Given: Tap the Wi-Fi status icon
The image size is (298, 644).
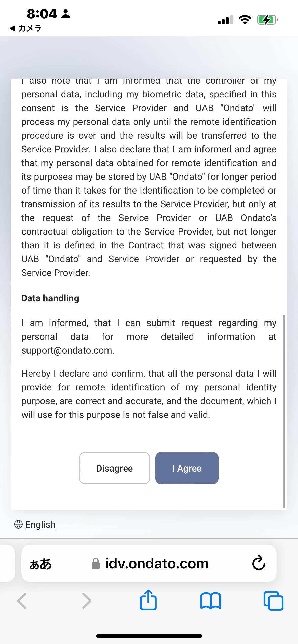Looking at the screenshot, I should pyautogui.click(x=245, y=20).
